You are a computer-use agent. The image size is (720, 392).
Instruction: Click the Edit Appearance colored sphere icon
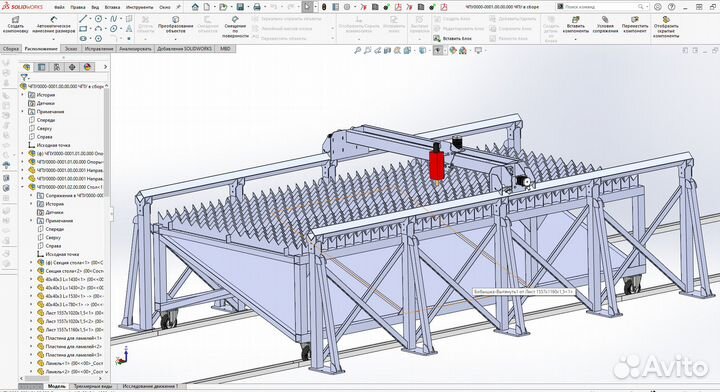(453, 50)
